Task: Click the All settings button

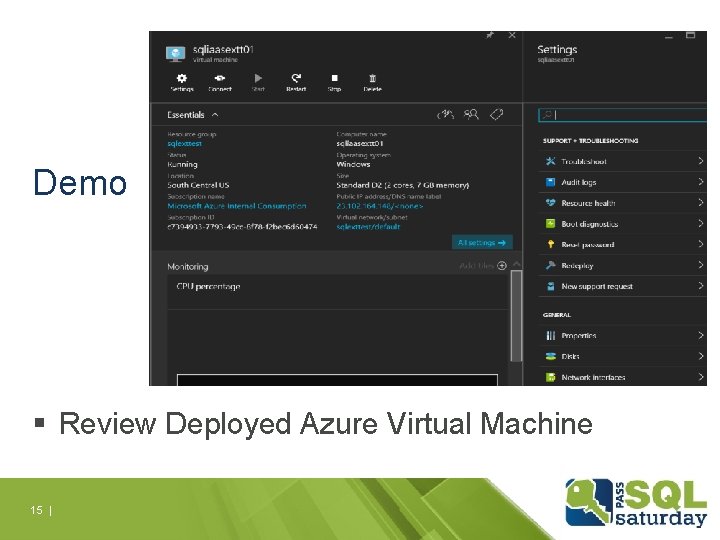Action: [482, 242]
